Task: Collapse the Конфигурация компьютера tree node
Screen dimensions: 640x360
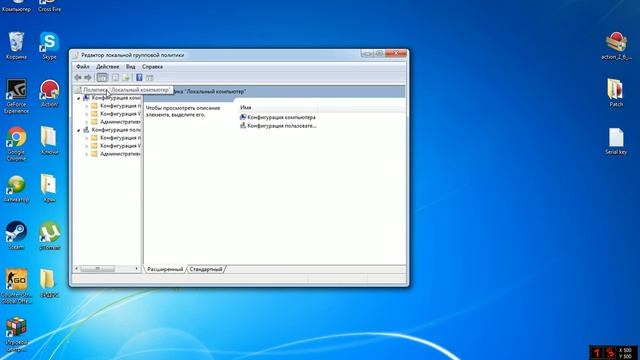Action: tap(78, 98)
